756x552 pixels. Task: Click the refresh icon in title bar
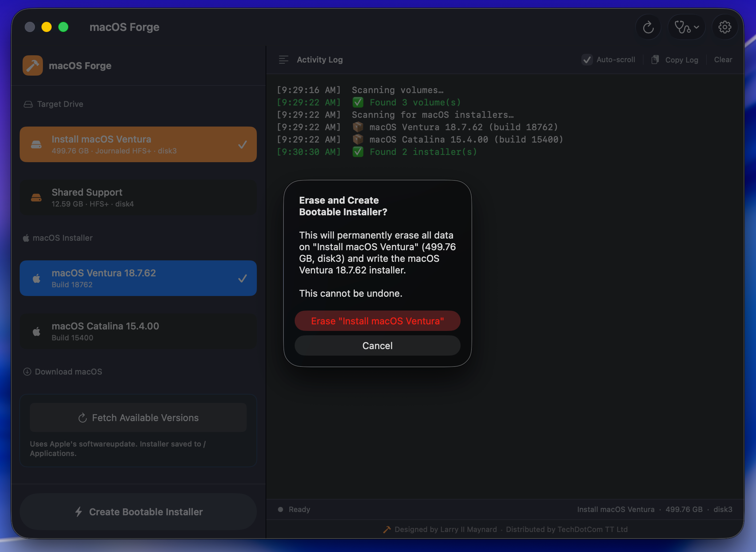648,27
